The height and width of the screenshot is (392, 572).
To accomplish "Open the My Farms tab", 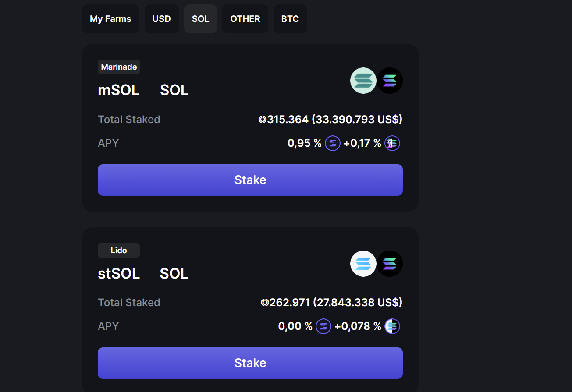I will click(110, 19).
